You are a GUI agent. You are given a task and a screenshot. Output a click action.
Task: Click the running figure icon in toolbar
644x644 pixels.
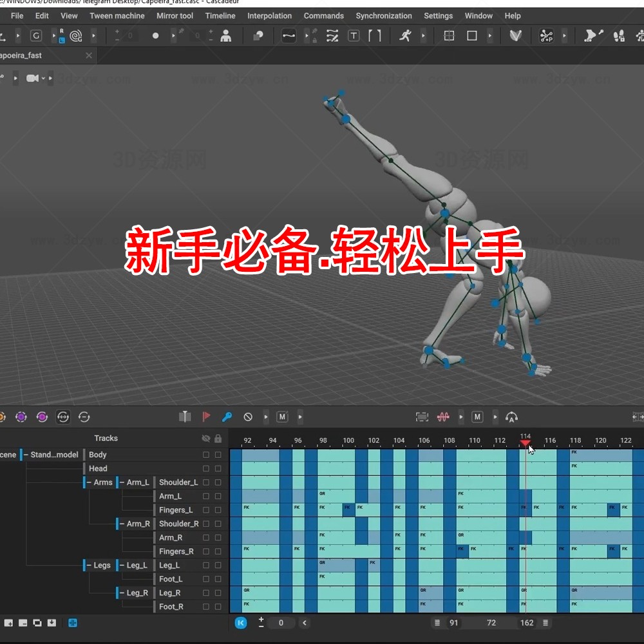(405, 36)
